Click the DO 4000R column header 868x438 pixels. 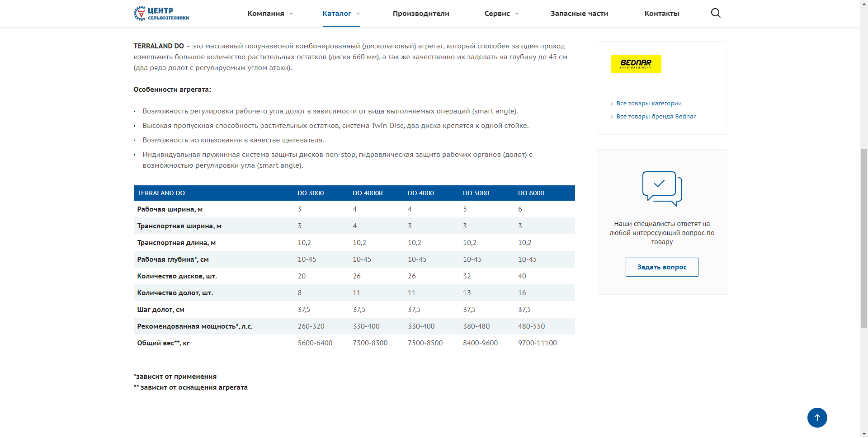pyautogui.click(x=368, y=193)
